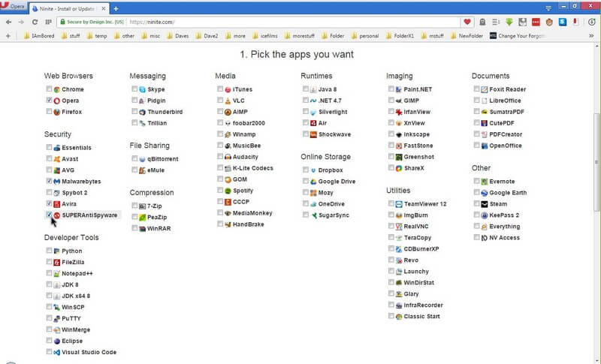The height and width of the screenshot is (364, 601).
Task: Check the Foxit Reader checkbox
Action: 476,89
